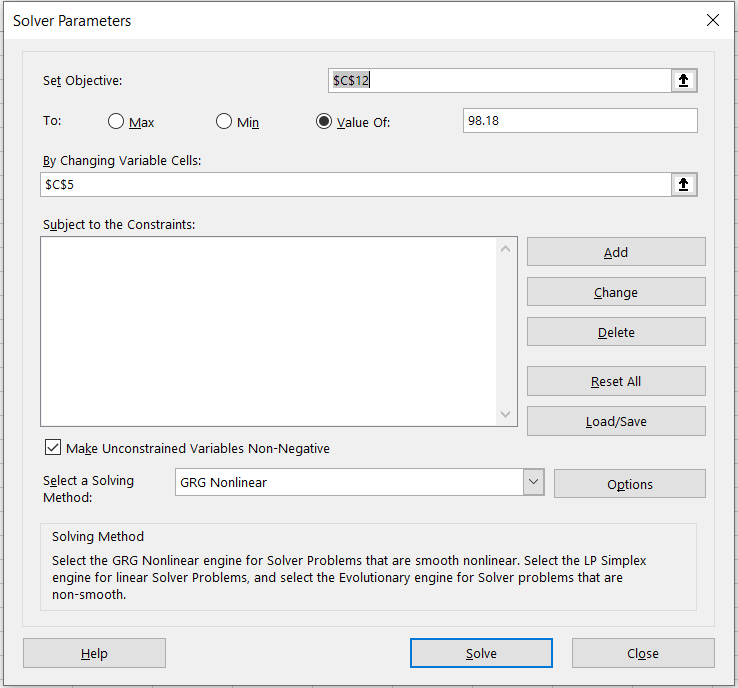738x688 pixels.
Task: Click the constraints list scroll down arrow
Action: click(505, 414)
